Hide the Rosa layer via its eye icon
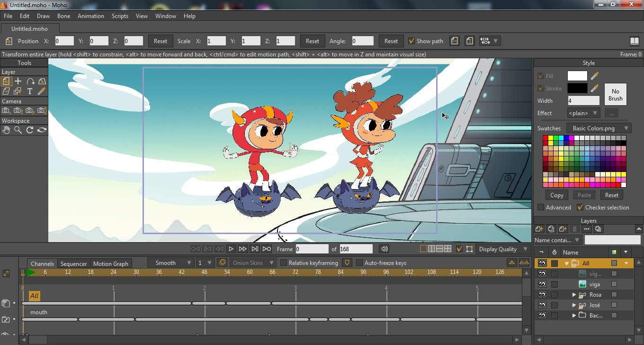The image size is (644, 345). pos(542,295)
